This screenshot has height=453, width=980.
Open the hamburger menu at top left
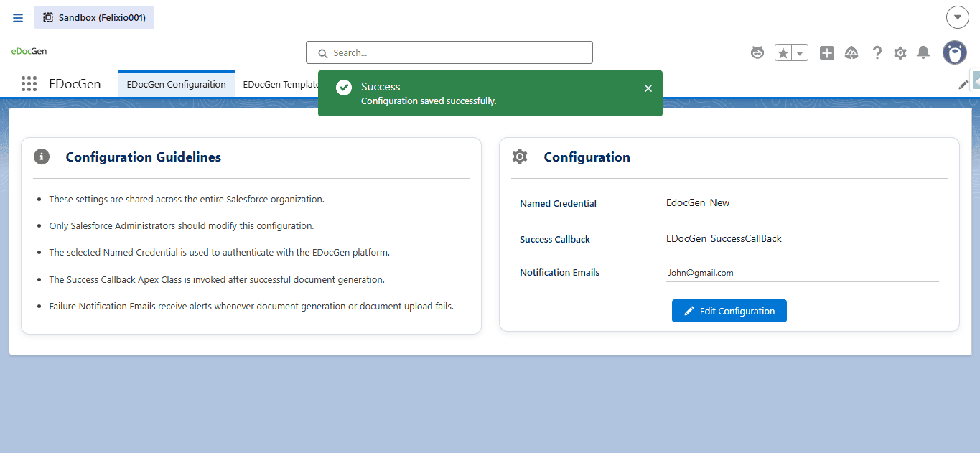pos(18,17)
